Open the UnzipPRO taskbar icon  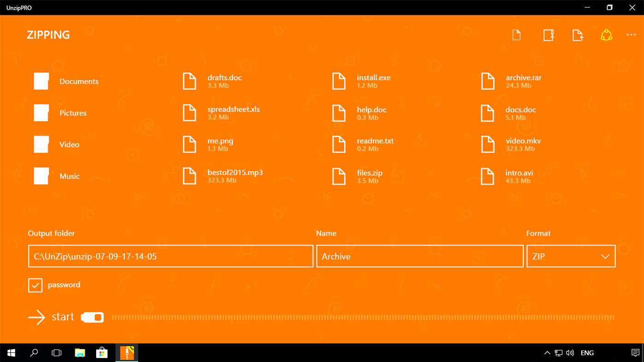pyautogui.click(x=127, y=352)
